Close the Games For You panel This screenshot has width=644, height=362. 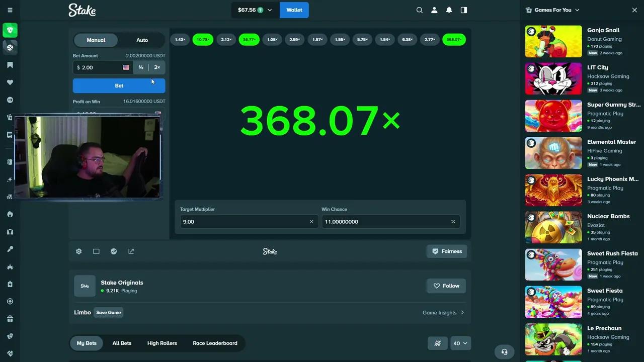point(634,10)
